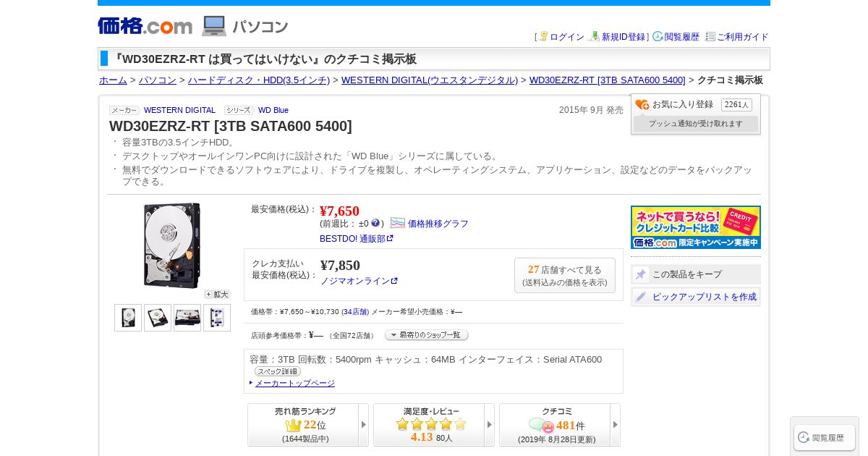Click the お気に入り登録 heart icon
This screenshot has height=456, width=868.
coord(642,105)
